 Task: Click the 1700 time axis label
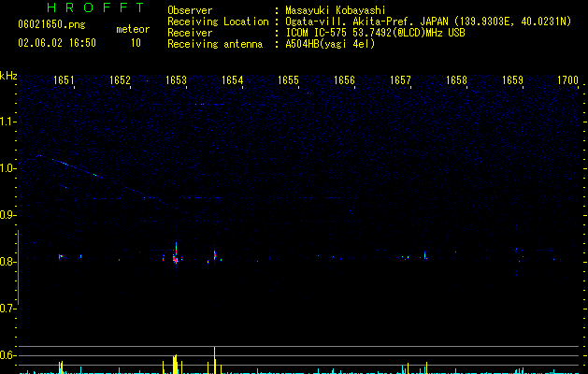567,80
